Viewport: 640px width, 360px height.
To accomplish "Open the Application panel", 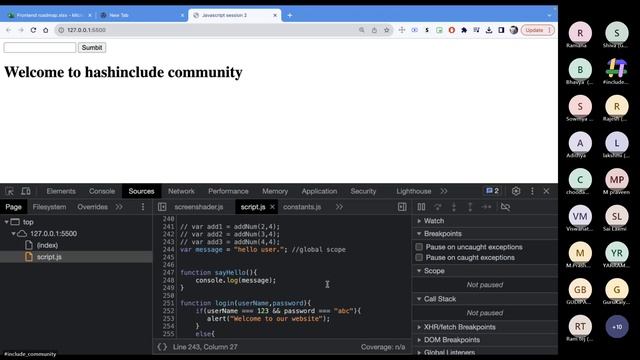I will [319, 191].
